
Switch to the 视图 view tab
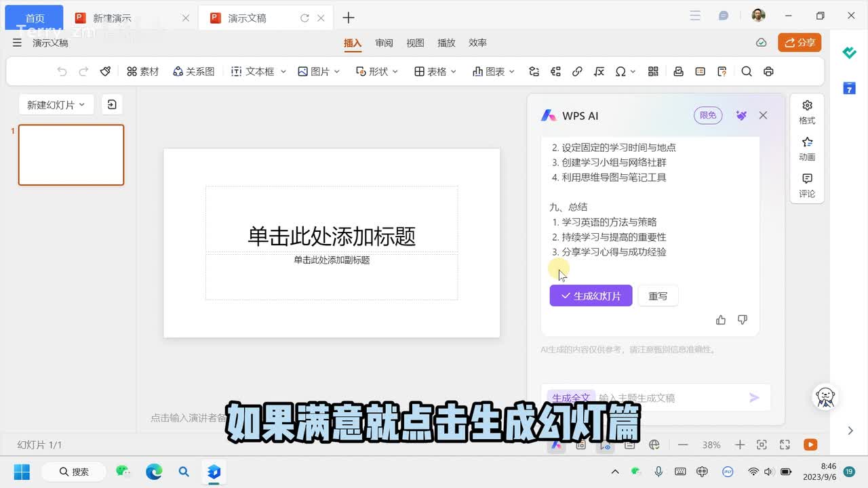(415, 43)
